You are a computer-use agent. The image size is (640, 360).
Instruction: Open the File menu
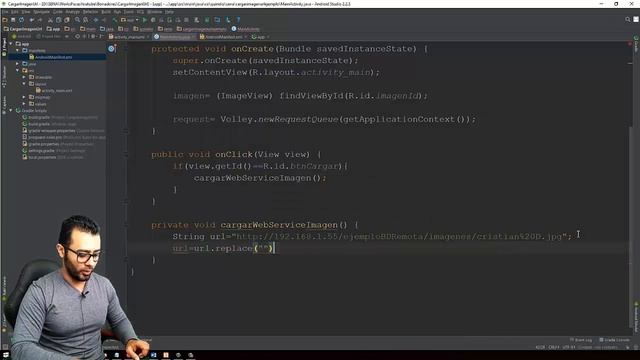[5, 12]
